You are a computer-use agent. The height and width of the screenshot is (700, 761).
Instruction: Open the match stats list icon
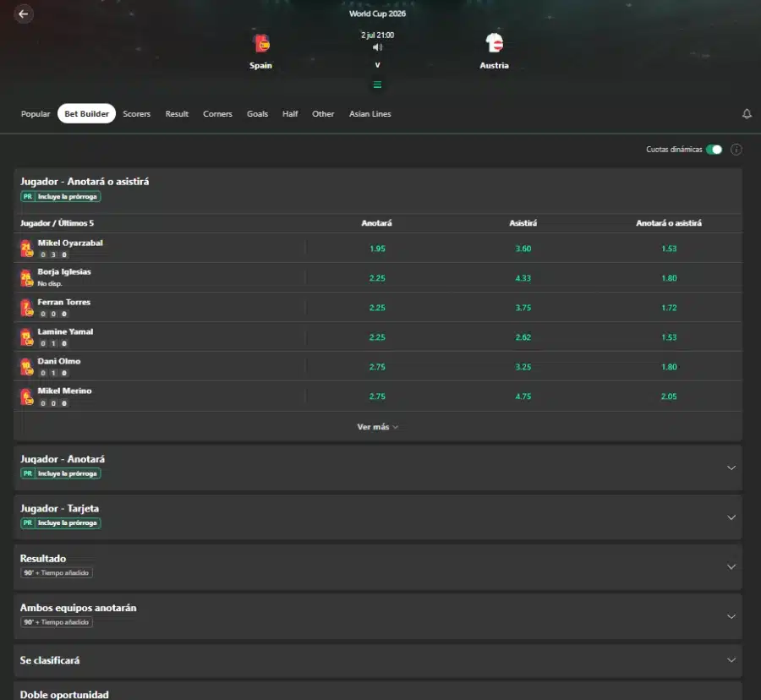(x=377, y=85)
